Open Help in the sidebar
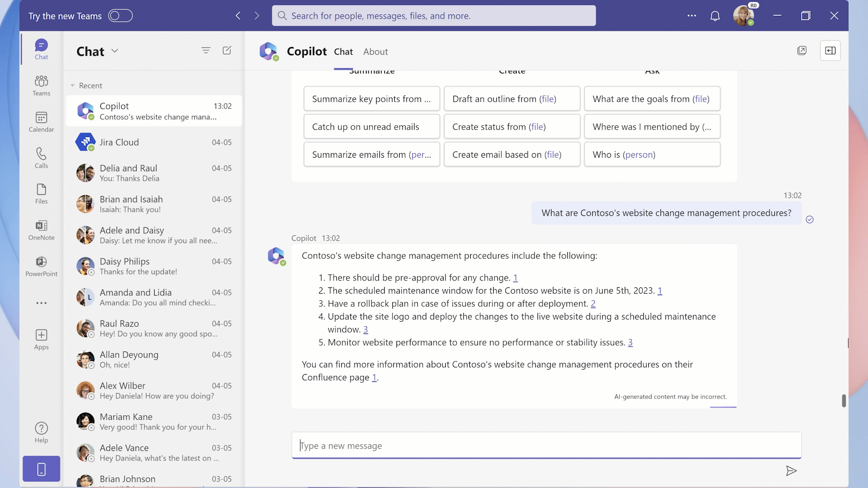The width and height of the screenshot is (868, 488). (x=41, y=432)
